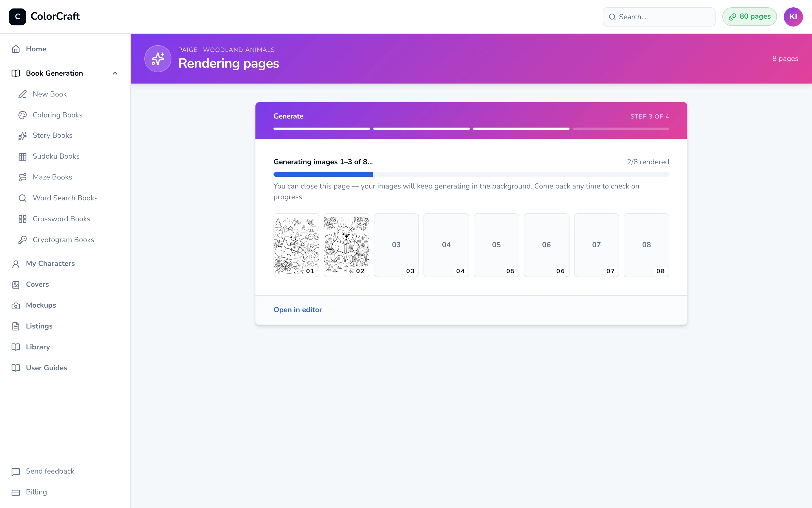The width and height of the screenshot is (812, 508).
Task: Click the ColorCraft brand name
Action: point(55,16)
